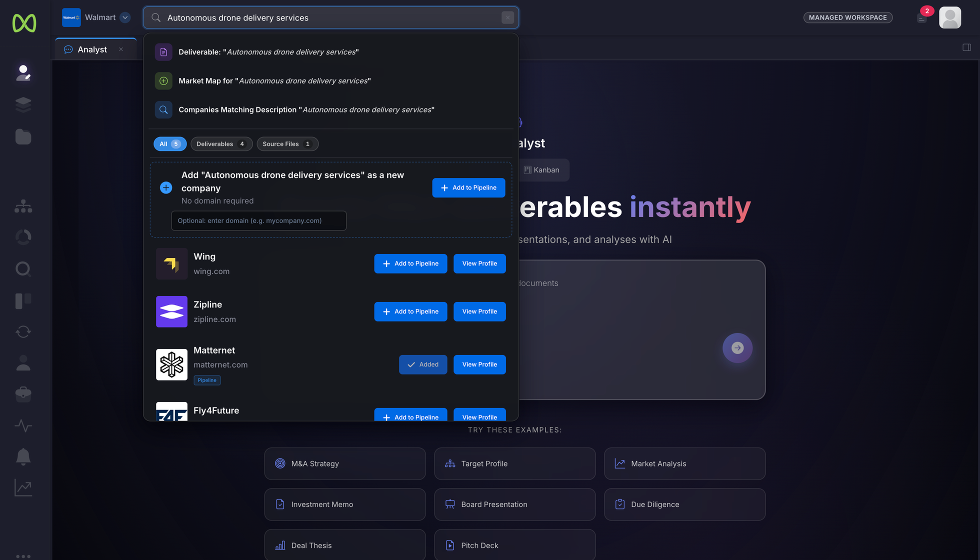Add Fly4Future to pipeline

(410, 415)
